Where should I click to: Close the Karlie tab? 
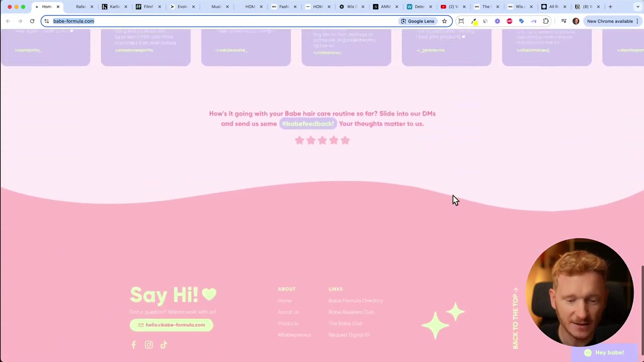(x=125, y=7)
